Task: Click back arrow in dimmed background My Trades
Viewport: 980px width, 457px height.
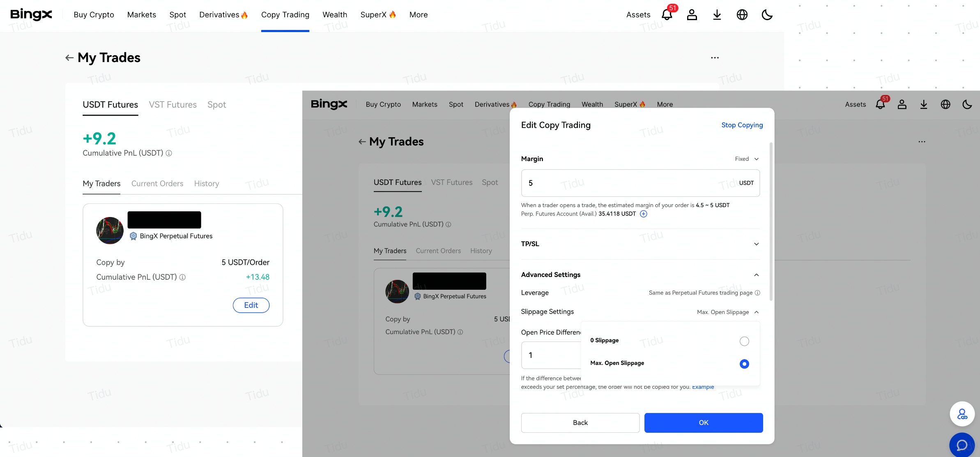Action: tap(362, 142)
